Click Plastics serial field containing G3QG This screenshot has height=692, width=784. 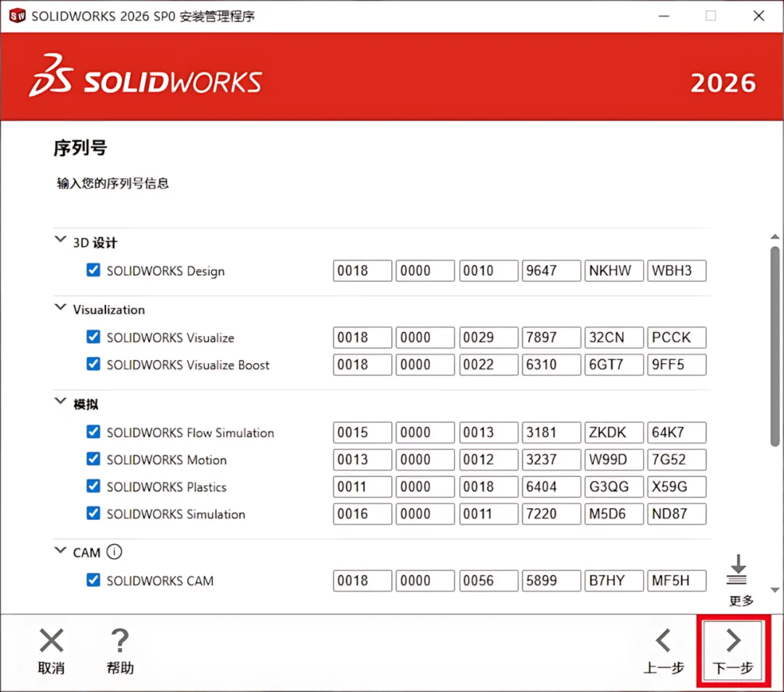pos(614,487)
